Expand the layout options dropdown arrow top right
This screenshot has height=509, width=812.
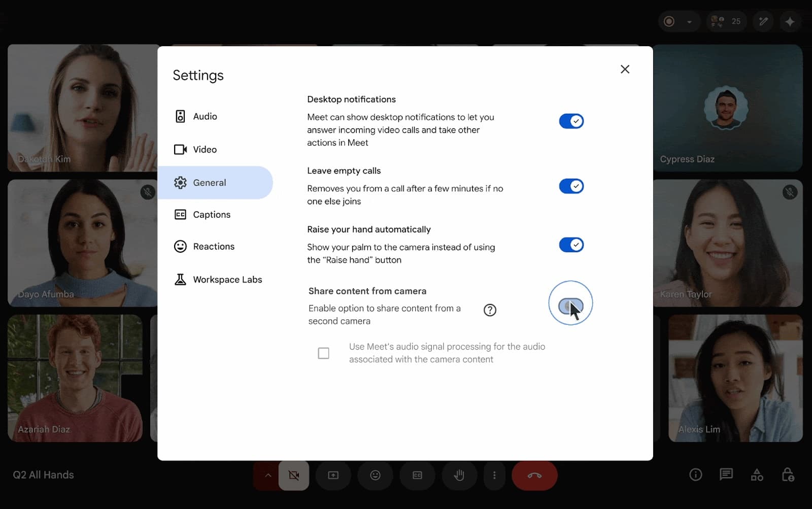point(690,22)
